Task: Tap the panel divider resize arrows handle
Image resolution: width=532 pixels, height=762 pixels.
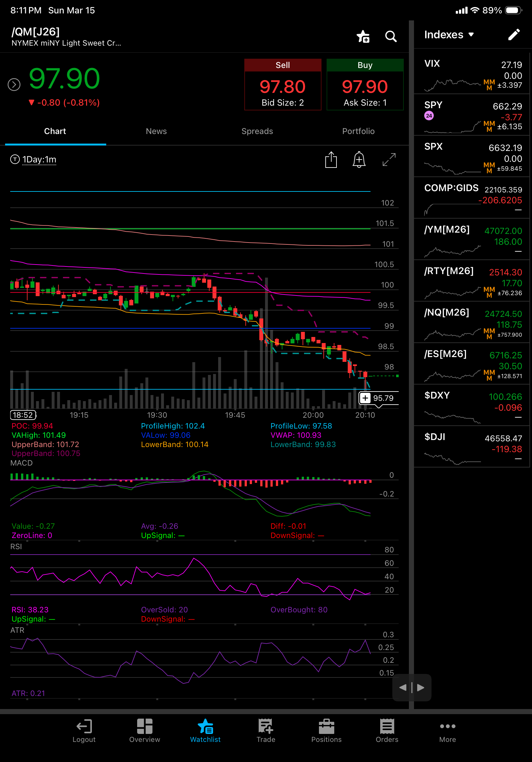Action: pyautogui.click(x=412, y=687)
